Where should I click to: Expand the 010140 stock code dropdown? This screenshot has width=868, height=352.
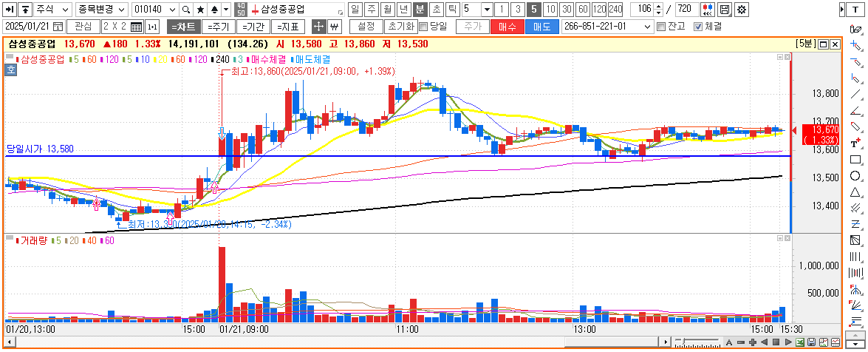[x=171, y=10]
